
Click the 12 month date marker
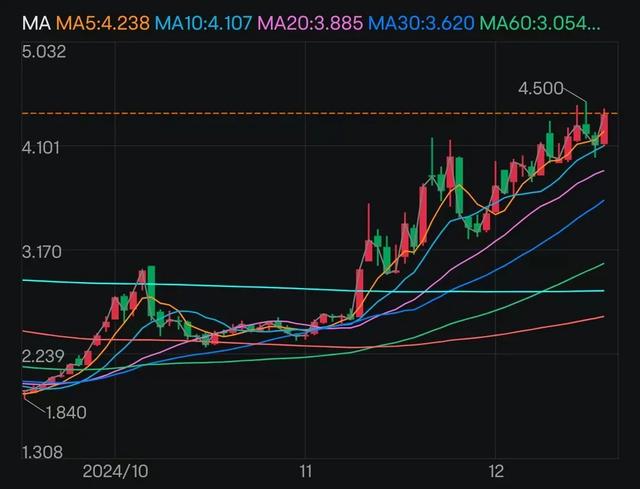coord(496,470)
